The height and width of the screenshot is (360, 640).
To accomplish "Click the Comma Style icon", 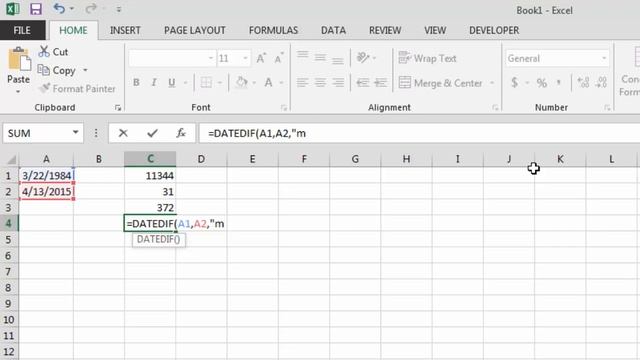I will pos(559,83).
